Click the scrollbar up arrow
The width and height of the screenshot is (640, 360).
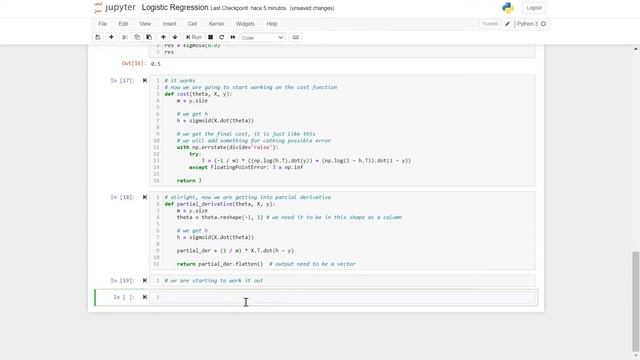point(636,49)
